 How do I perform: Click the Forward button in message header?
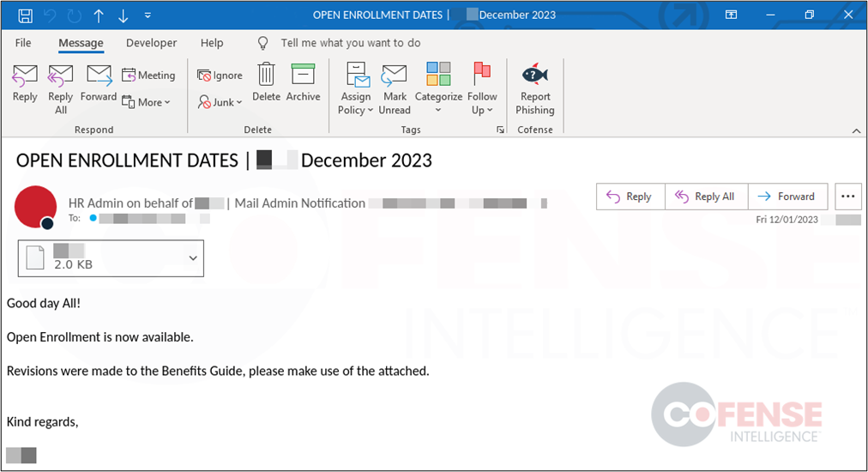pyautogui.click(x=787, y=197)
